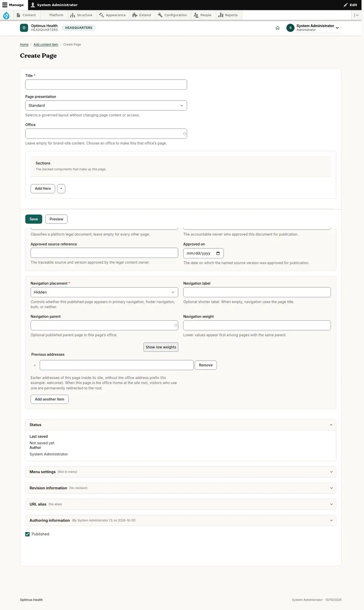Click the 'Not saved yet' status text
364x610 pixels.
pyautogui.click(x=42, y=443)
